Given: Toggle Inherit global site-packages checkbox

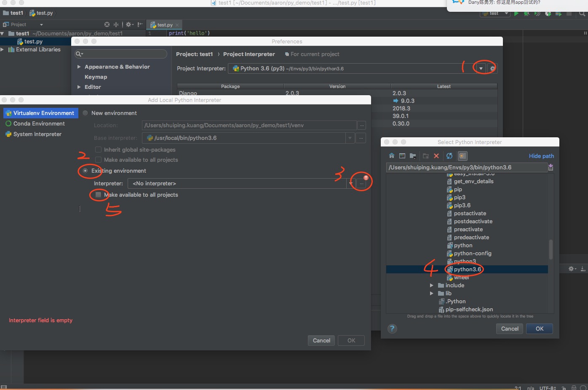Looking at the screenshot, I should [x=98, y=150].
